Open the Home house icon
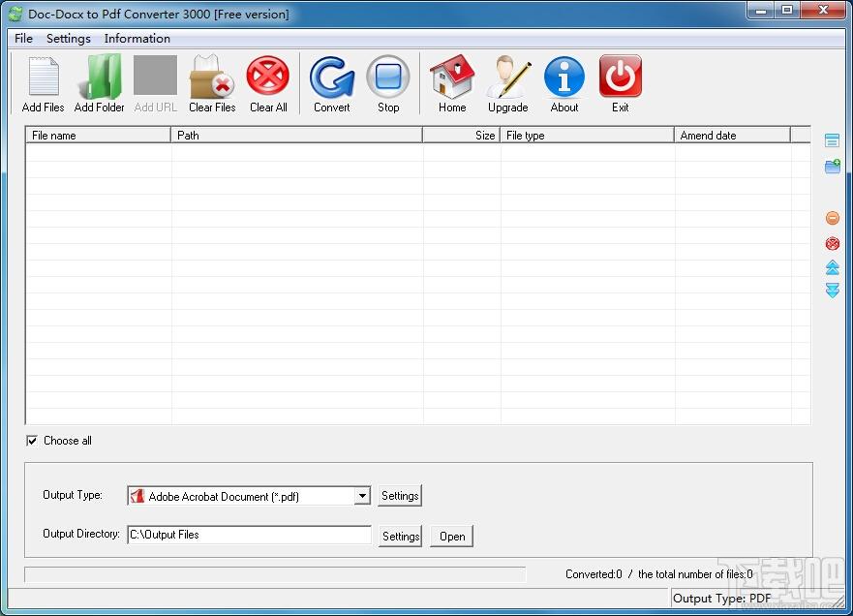 (452, 77)
